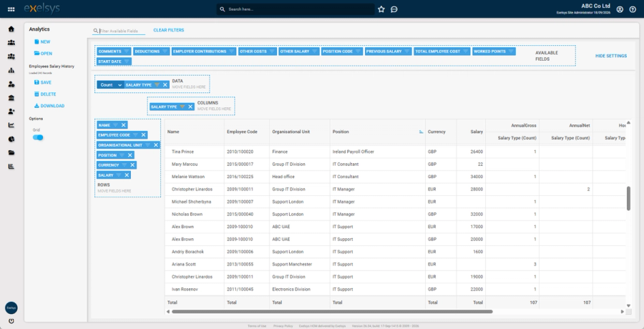Remove POSITION field from Rows
644x329 pixels.
(130, 155)
